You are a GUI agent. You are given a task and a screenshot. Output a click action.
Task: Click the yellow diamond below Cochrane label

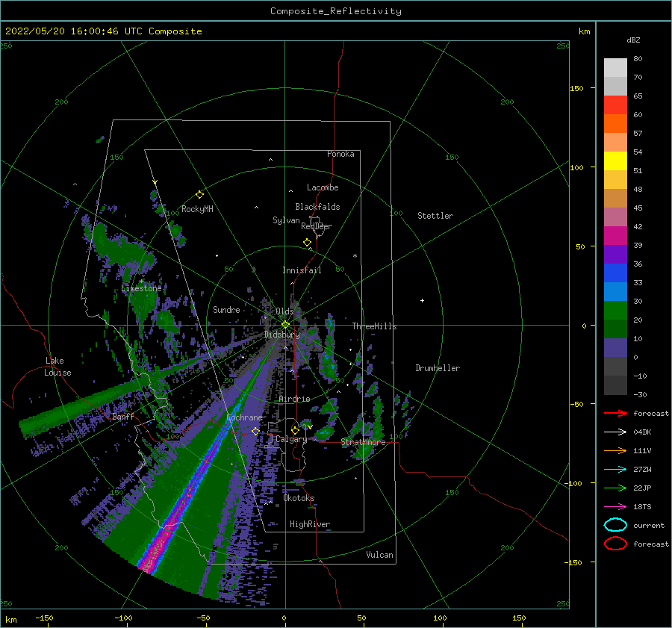coord(255,431)
